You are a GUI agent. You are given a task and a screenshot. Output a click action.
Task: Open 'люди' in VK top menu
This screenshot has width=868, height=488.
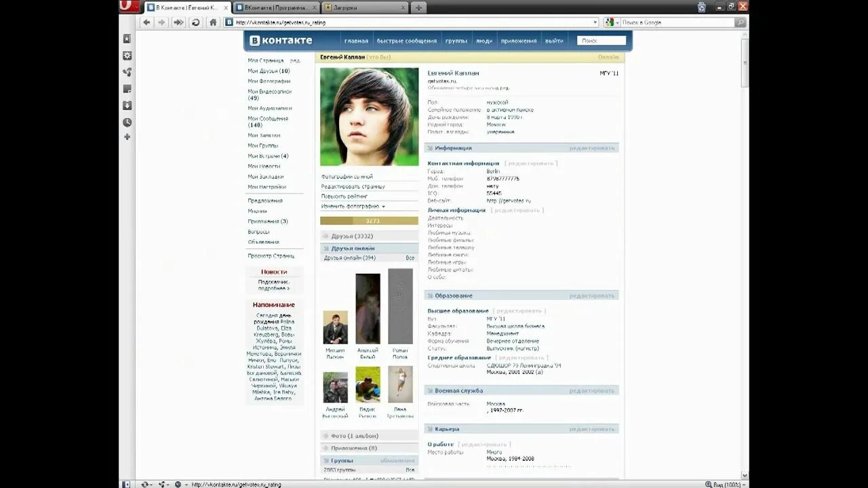(x=484, y=41)
